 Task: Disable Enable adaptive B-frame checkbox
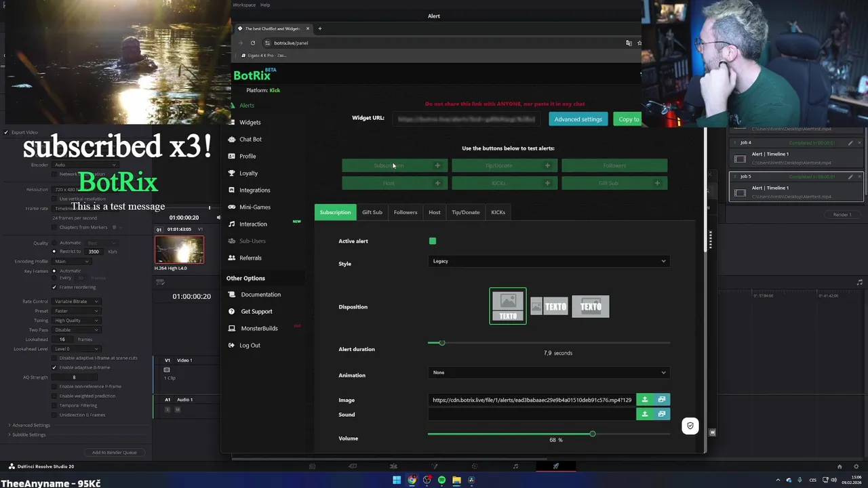click(x=54, y=367)
